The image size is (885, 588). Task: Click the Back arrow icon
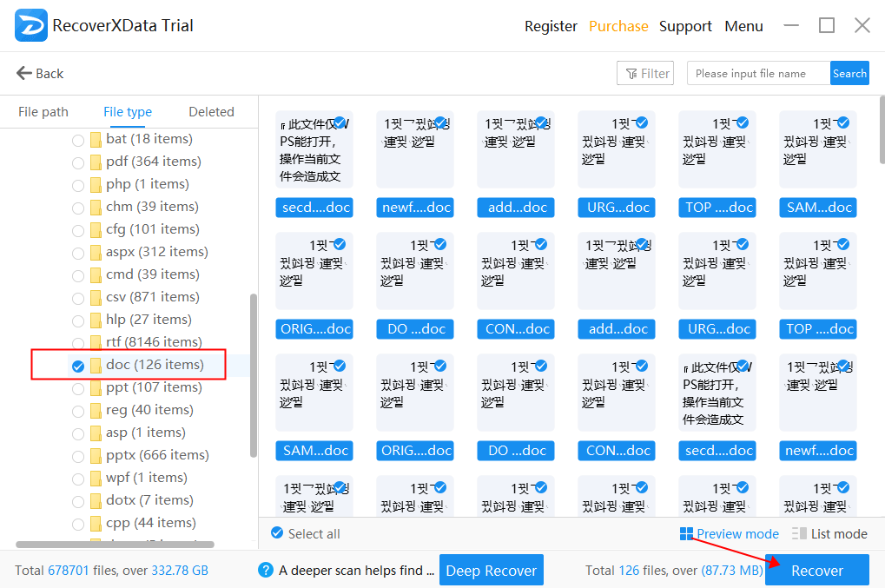point(24,73)
